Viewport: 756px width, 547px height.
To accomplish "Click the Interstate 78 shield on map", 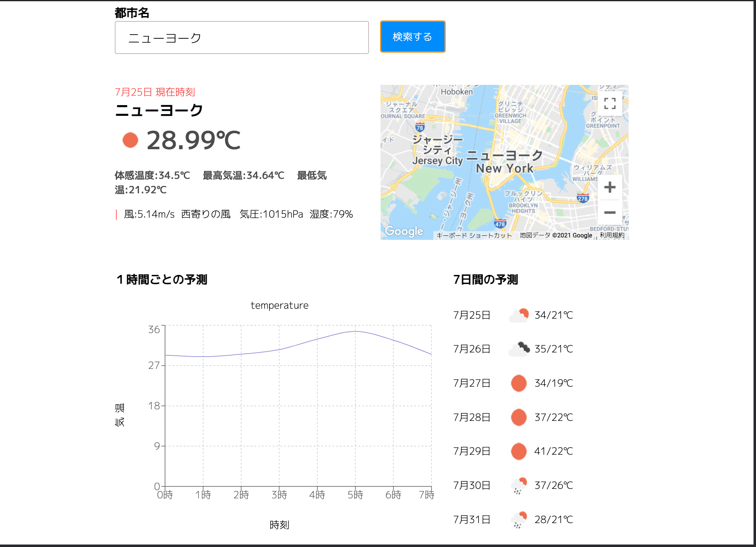I will tap(420, 127).
